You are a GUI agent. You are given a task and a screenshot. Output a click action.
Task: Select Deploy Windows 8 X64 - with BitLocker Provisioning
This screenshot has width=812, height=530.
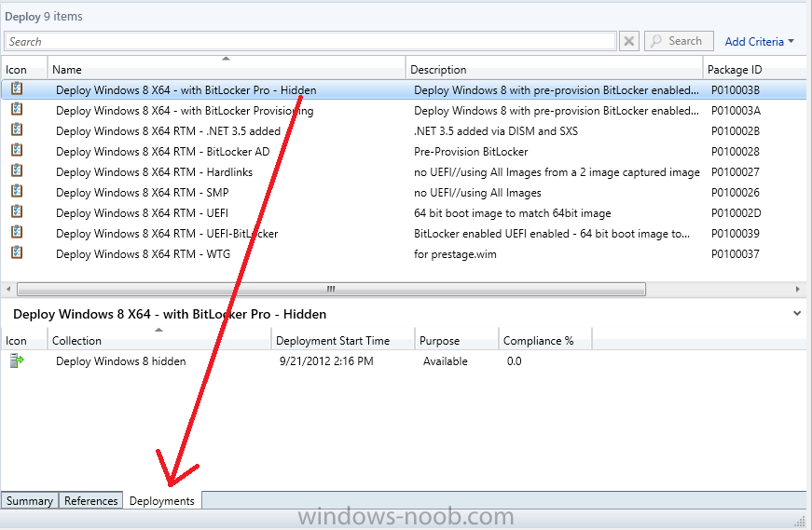(185, 111)
